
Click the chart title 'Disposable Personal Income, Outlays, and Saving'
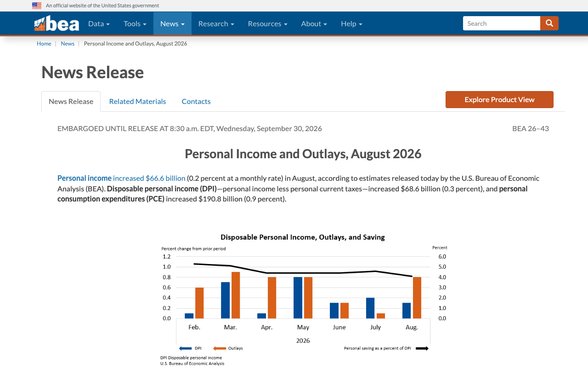tap(303, 237)
